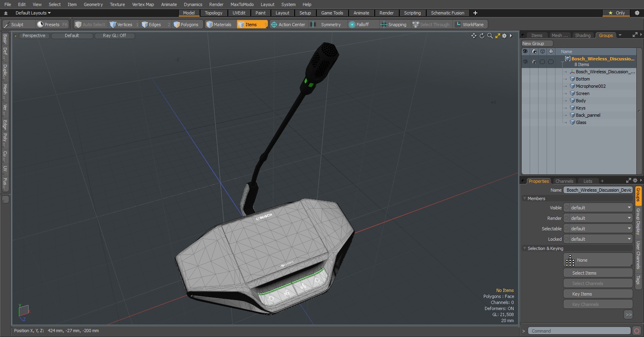The height and width of the screenshot is (337, 644).
Task: Click the viewport maximize arrow icon
Action: click(498, 36)
